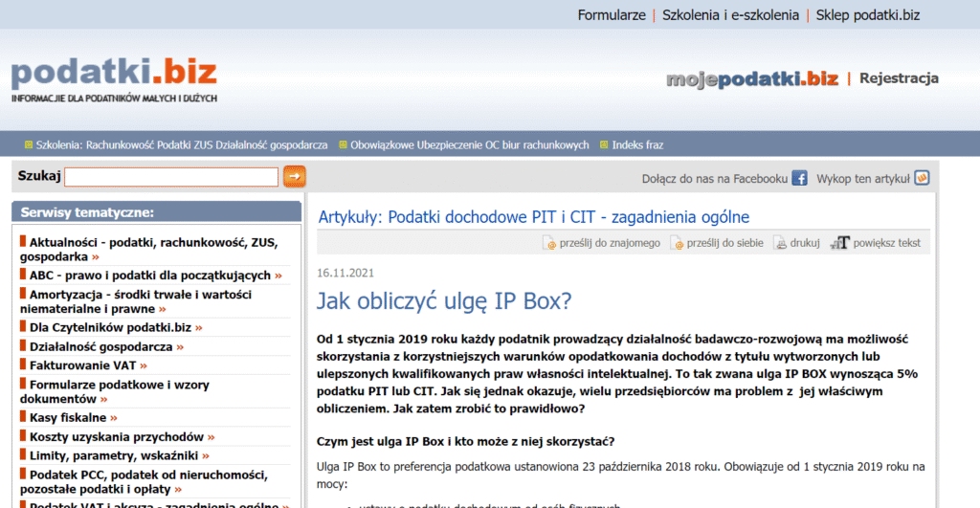Expand the 'Fakturowanie VAT' sidebar section
The width and height of the screenshot is (980, 508).
[x=83, y=364]
